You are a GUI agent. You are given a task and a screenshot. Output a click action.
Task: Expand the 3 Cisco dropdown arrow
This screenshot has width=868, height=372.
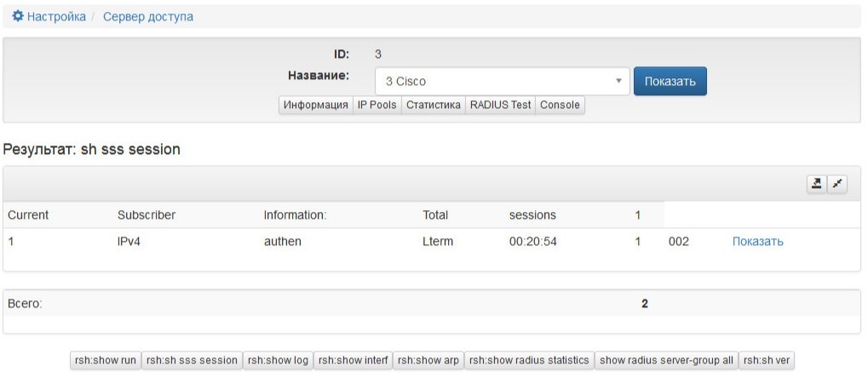(x=618, y=82)
